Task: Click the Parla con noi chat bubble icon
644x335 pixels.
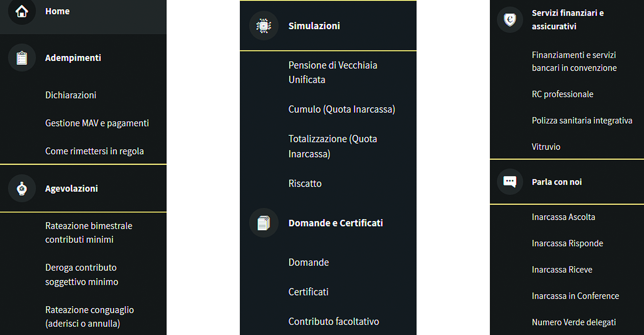Action: (x=510, y=182)
